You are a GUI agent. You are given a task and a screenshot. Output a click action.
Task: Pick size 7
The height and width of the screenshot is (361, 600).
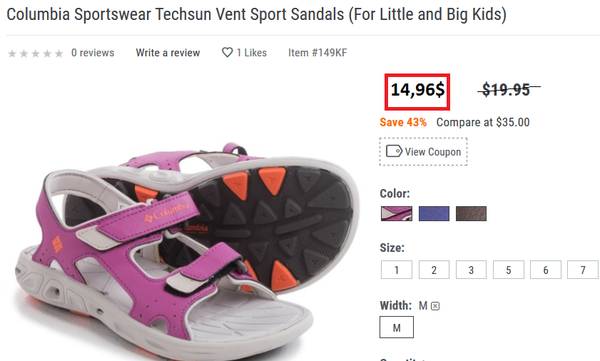tap(583, 270)
